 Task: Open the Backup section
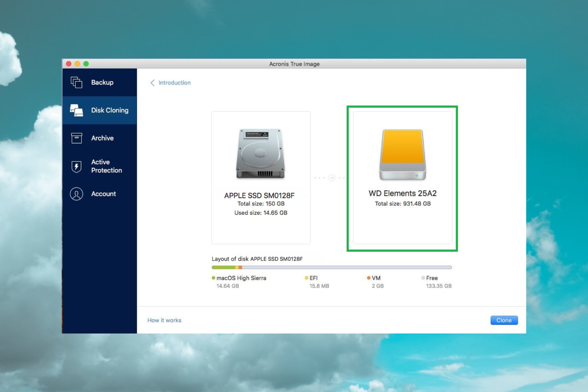tap(100, 82)
